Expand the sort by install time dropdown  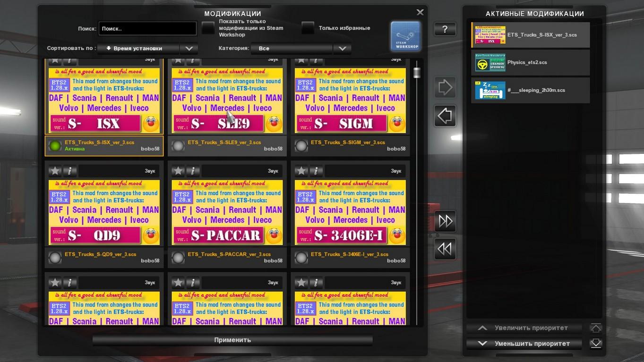coord(189,48)
